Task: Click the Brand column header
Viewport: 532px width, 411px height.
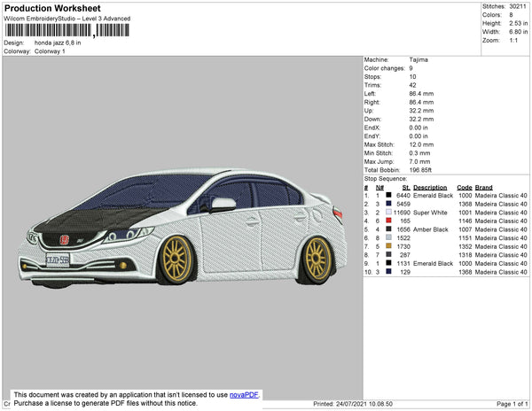Action: point(483,188)
